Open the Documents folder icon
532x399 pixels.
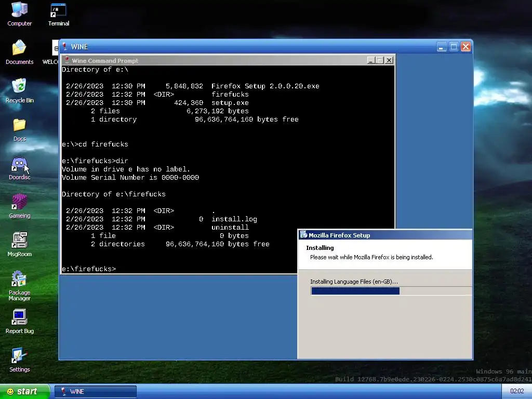pyautogui.click(x=19, y=52)
